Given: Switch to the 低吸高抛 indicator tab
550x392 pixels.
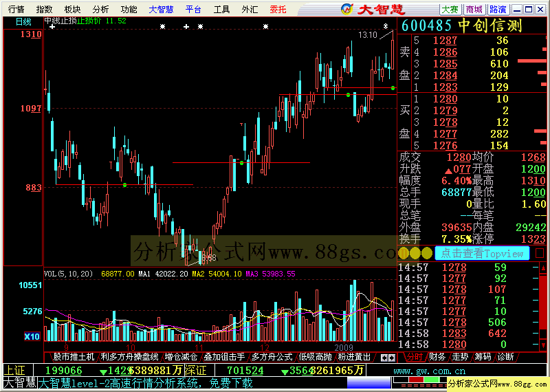Looking at the screenshot, I should pos(315,357).
